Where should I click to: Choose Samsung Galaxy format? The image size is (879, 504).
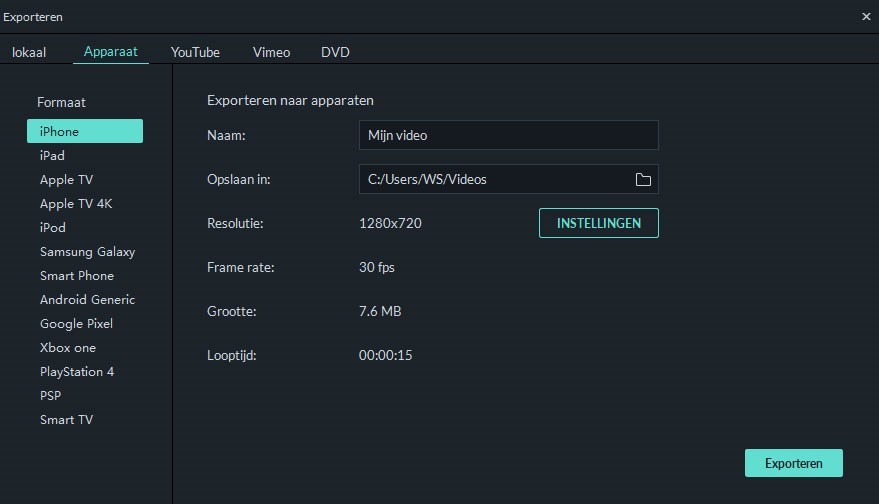coord(87,252)
